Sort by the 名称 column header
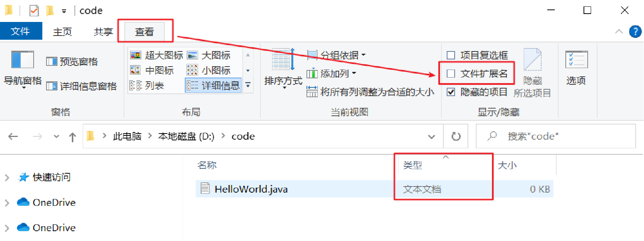Image resolution: width=644 pixels, height=241 pixels. tap(207, 165)
